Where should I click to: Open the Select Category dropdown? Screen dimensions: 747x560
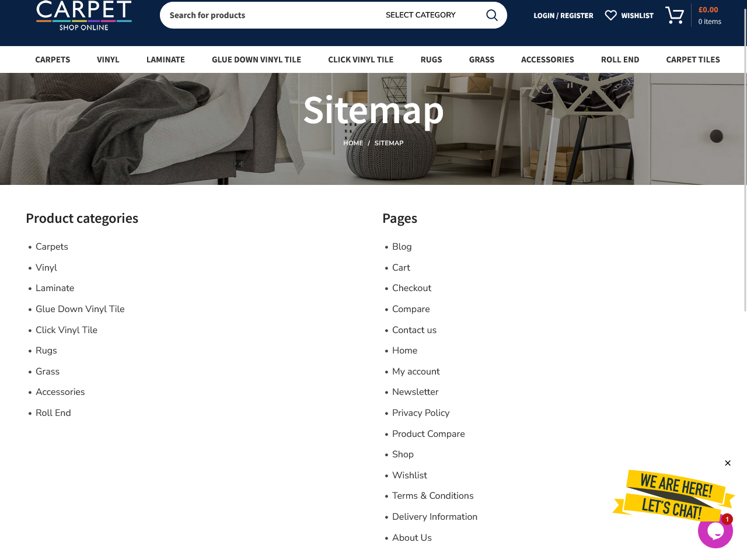(x=420, y=15)
